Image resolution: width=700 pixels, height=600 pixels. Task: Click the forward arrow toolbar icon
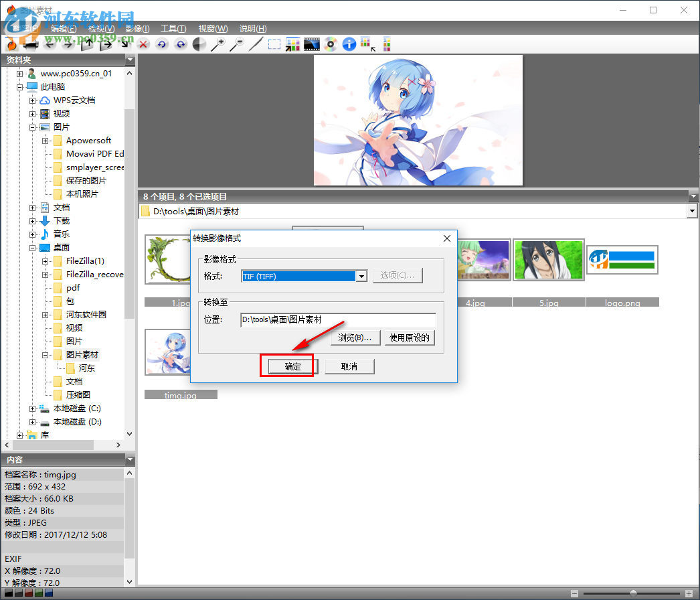pos(68,44)
